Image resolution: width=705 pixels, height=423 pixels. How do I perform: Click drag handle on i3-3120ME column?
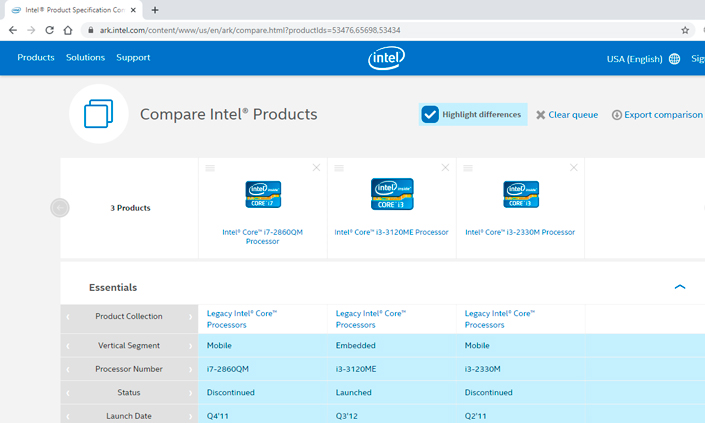click(339, 168)
